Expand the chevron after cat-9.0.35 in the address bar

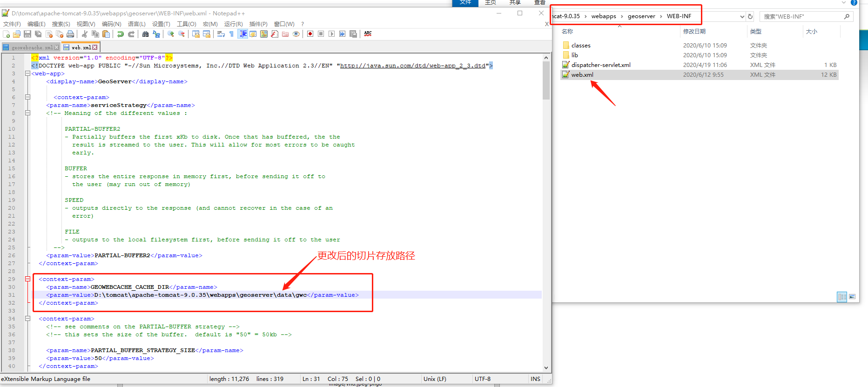(585, 16)
